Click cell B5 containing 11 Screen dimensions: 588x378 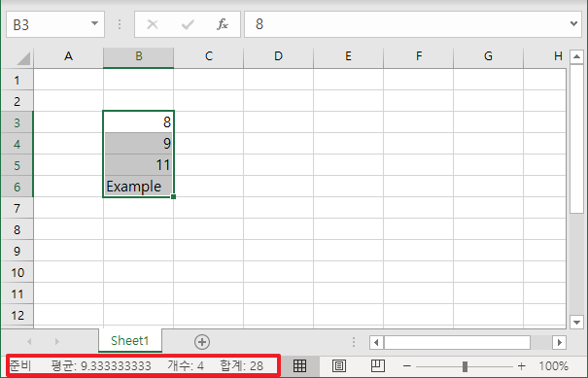click(138, 165)
